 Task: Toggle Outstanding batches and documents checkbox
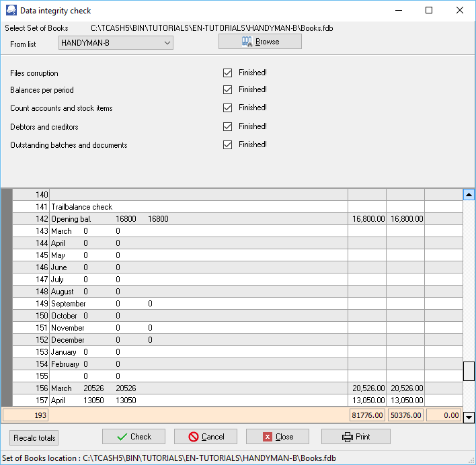click(227, 144)
